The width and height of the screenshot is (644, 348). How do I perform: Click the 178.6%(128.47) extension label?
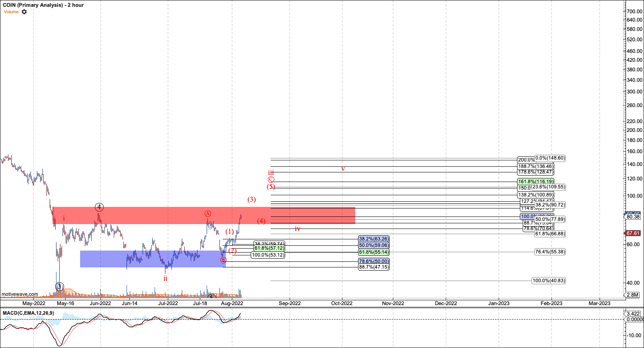pyautogui.click(x=536, y=172)
